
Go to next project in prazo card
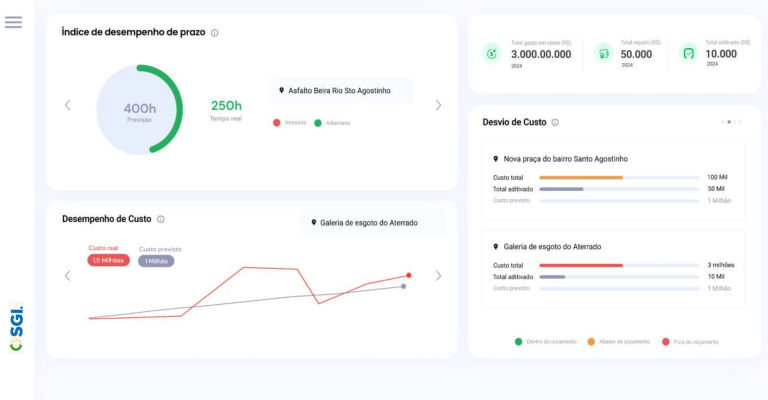tap(438, 105)
